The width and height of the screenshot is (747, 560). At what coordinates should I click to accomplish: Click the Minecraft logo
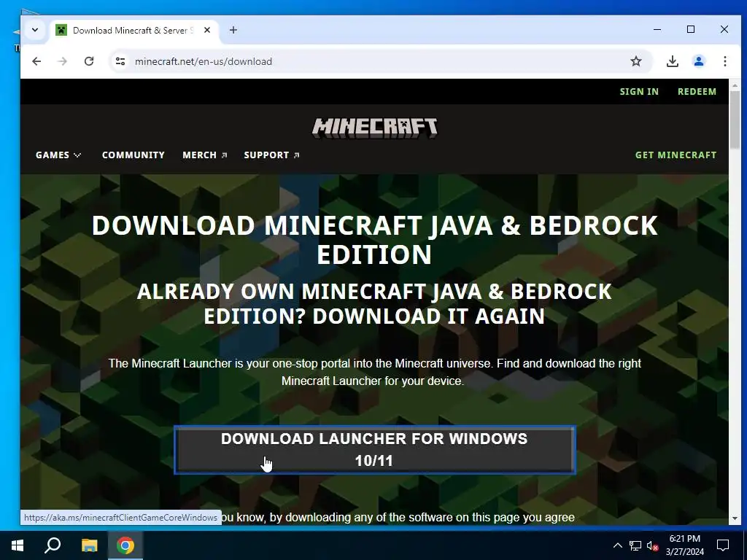pyautogui.click(x=374, y=128)
